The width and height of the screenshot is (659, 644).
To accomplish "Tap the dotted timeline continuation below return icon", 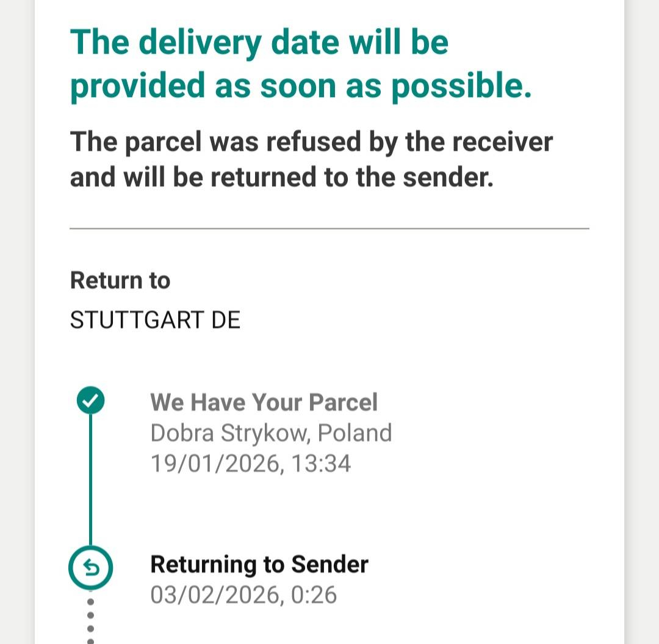I will pos(90,617).
